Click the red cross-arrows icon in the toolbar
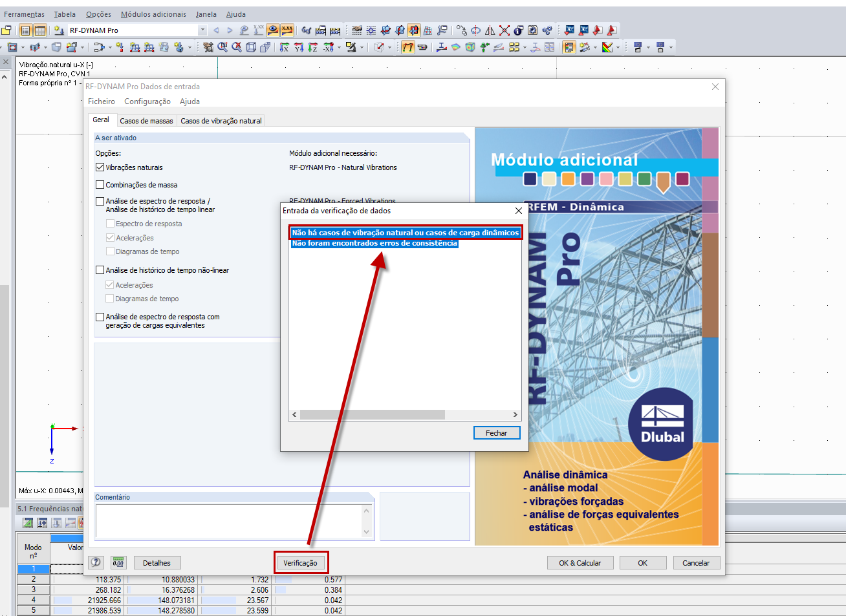The image size is (846, 616). 504,30
